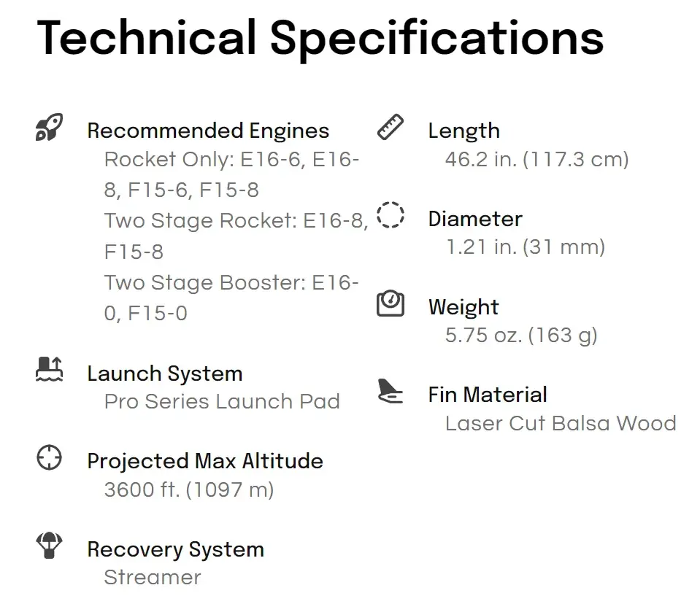
Task: Select the 46.2 in. length value
Action: [x=536, y=159]
